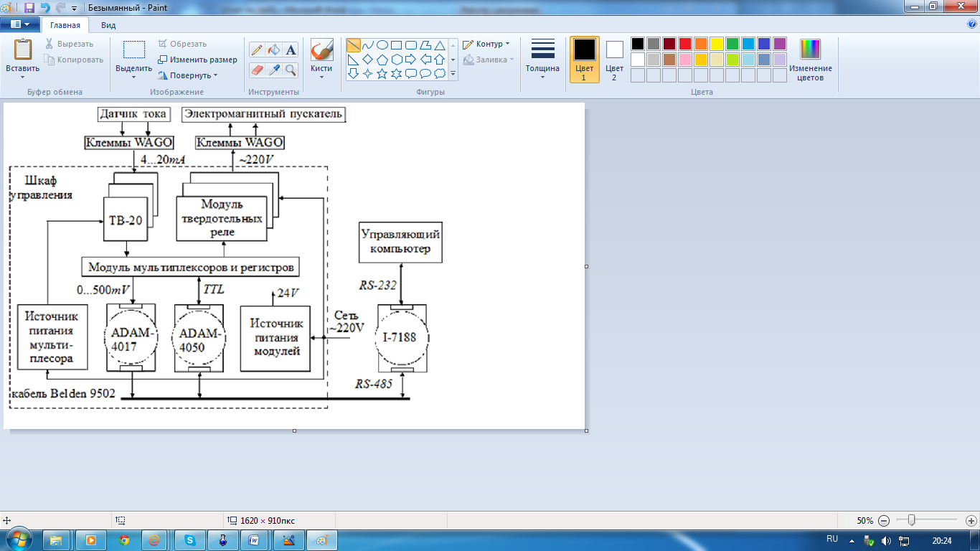Open Skype from the taskbar
The height and width of the screenshot is (551, 980).
click(190, 540)
